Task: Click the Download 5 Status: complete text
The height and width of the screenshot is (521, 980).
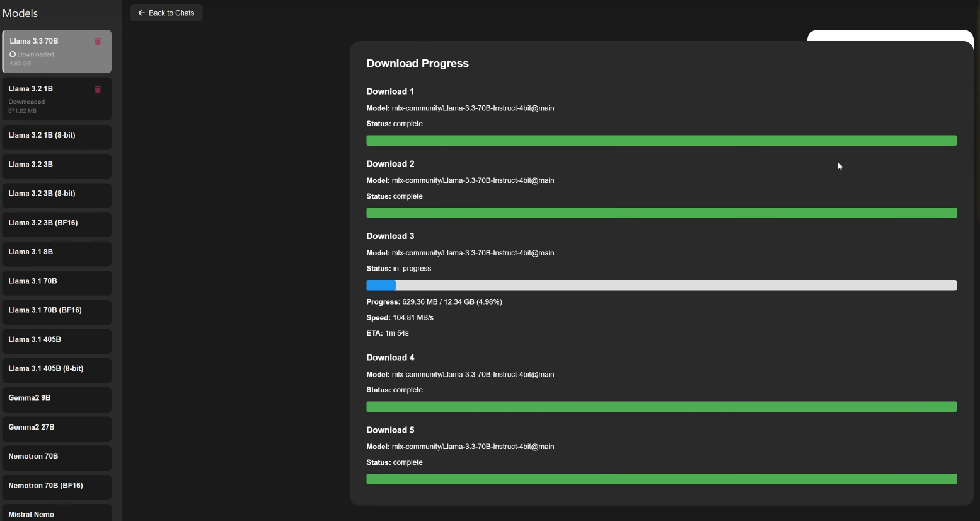Action: pos(395,462)
